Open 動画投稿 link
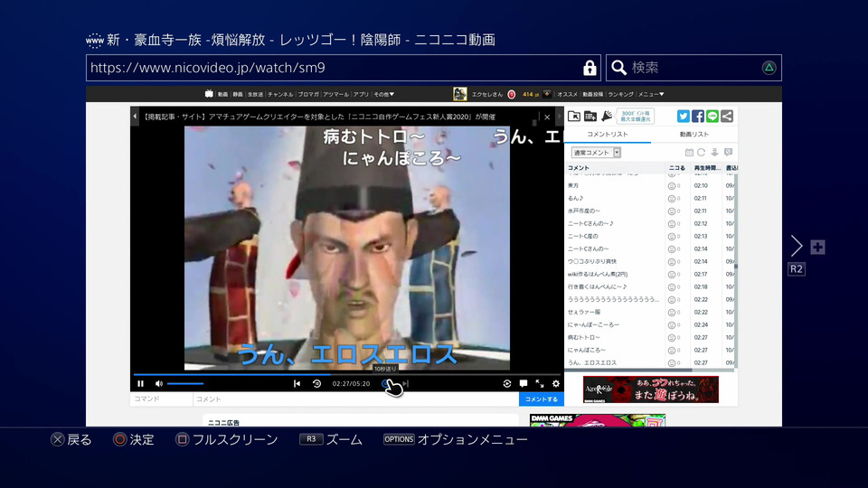 [592, 94]
